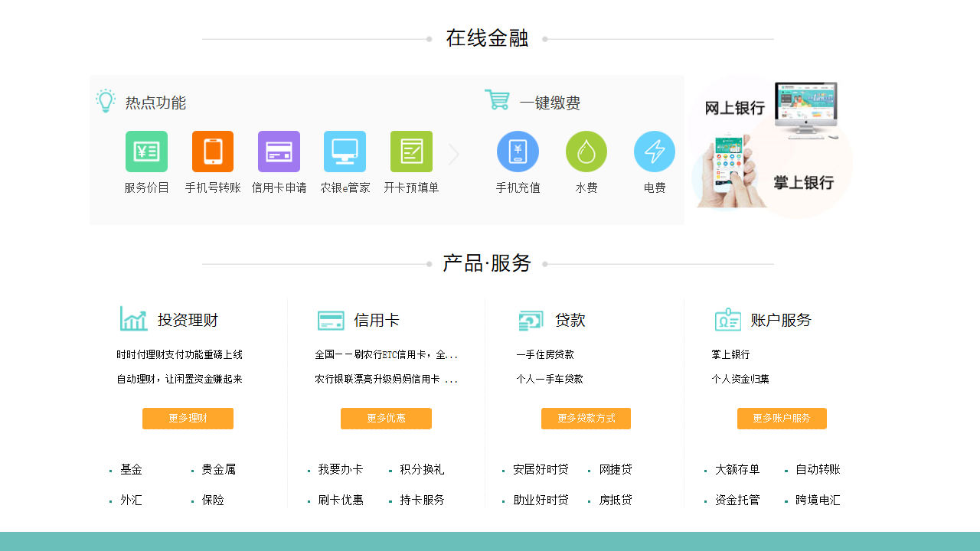Open the 跨境电汇 link
This screenshot has width=980, height=551.
pyautogui.click(x=818, y=500)
